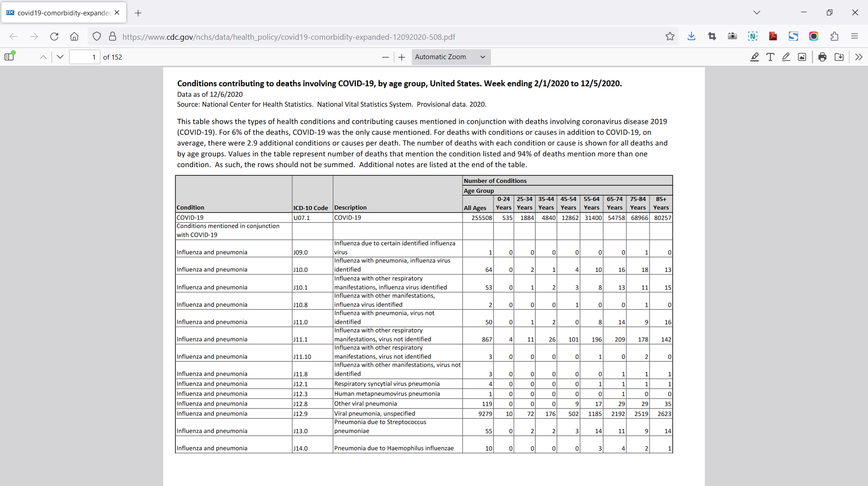Zoom out the PDF document
868x486 pixels.
385,57
